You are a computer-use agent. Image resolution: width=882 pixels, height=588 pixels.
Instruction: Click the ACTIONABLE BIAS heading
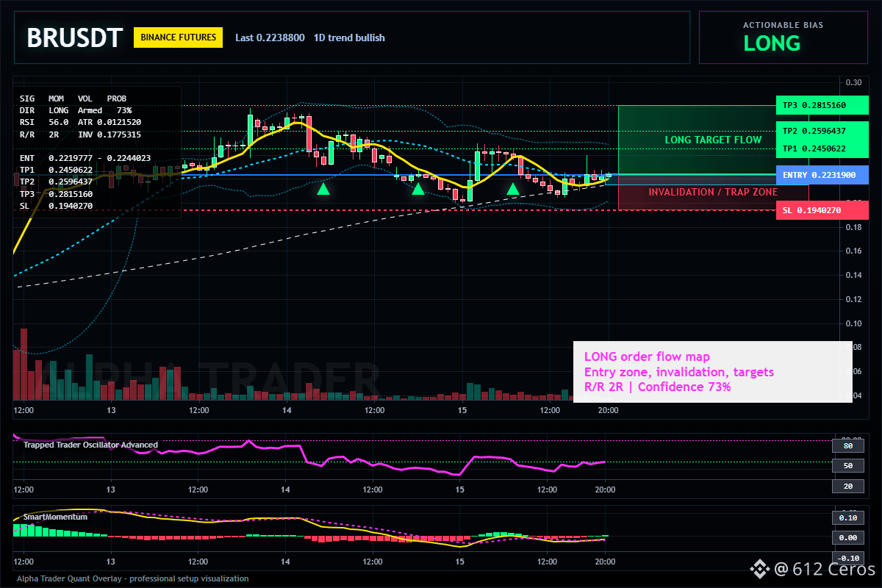pos(783,25)
